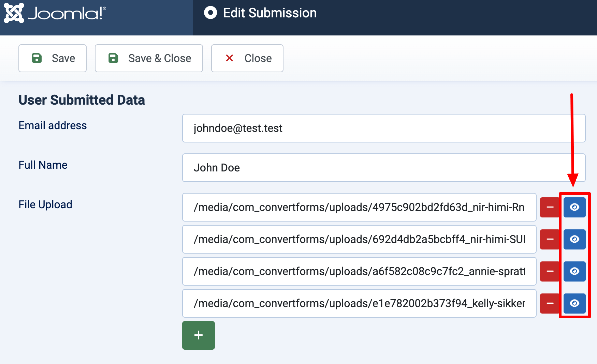
Task: Click Save & Close button
Action: [149, 58]
